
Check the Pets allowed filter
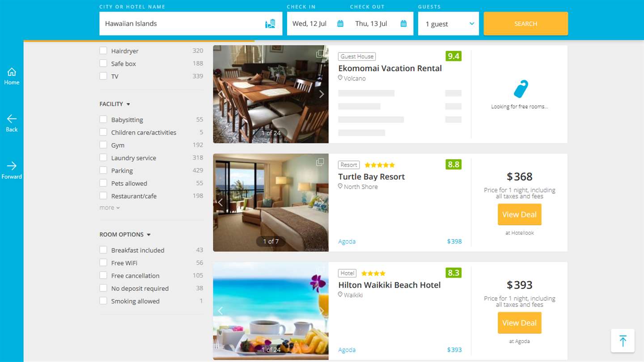pyautogui.click(x=103, y=183)
